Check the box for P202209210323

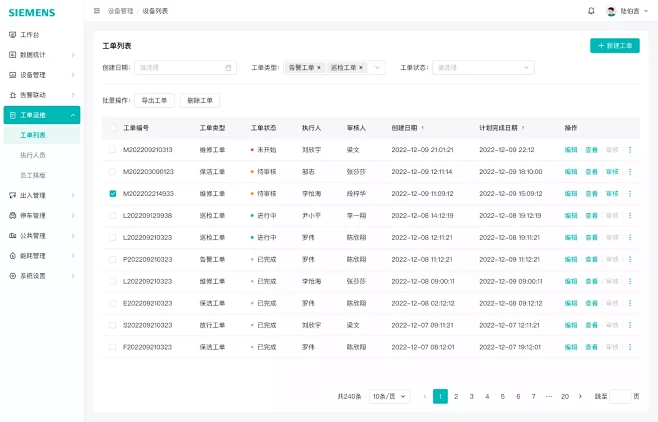point(112,259)
